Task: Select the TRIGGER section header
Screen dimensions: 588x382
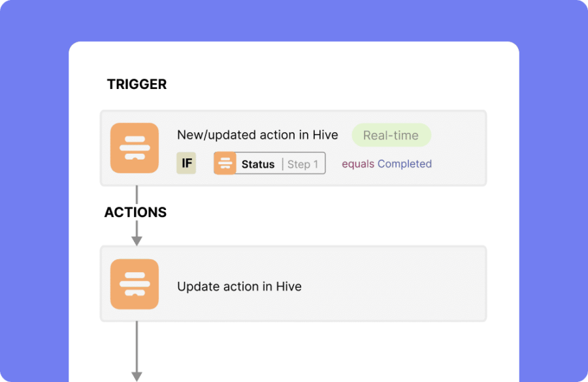Action: 137,84
